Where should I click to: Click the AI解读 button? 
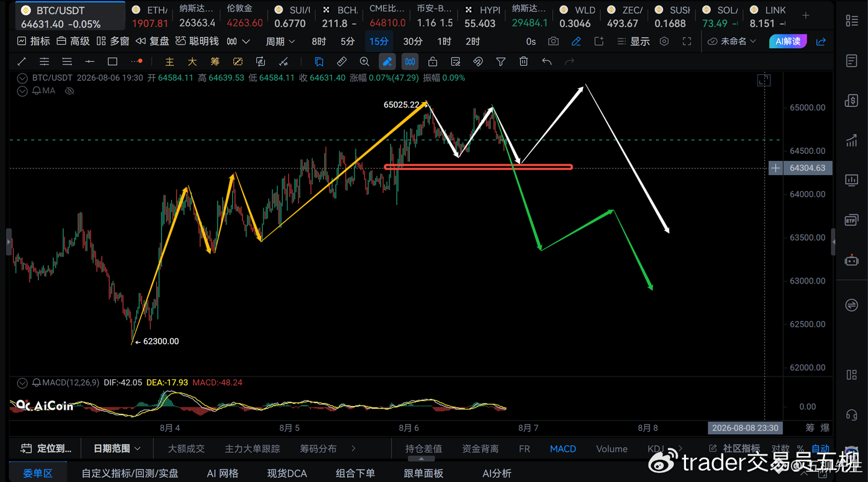(788, 41)
